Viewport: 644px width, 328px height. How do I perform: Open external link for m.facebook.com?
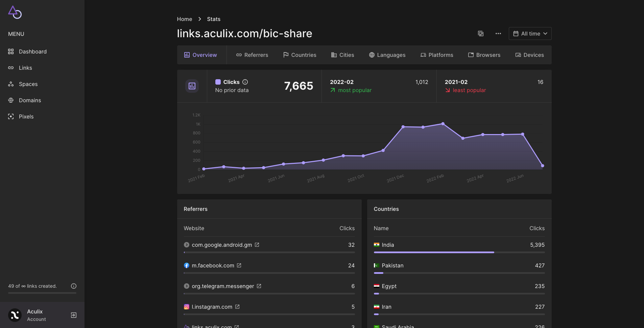point(239,265)
